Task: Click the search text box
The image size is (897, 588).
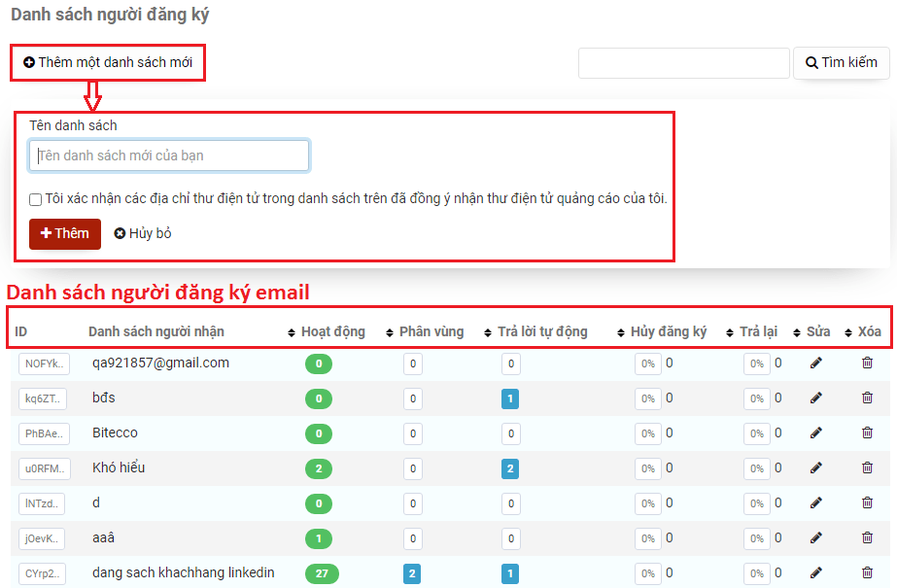Action: [x=683, y=63]
